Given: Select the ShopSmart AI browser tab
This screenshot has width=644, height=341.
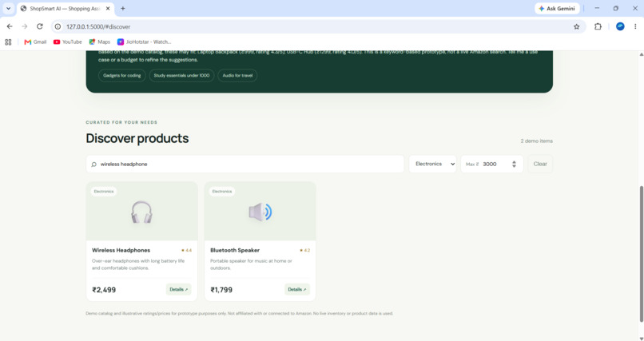Looking at the screenshot, I should click(66, 9).
